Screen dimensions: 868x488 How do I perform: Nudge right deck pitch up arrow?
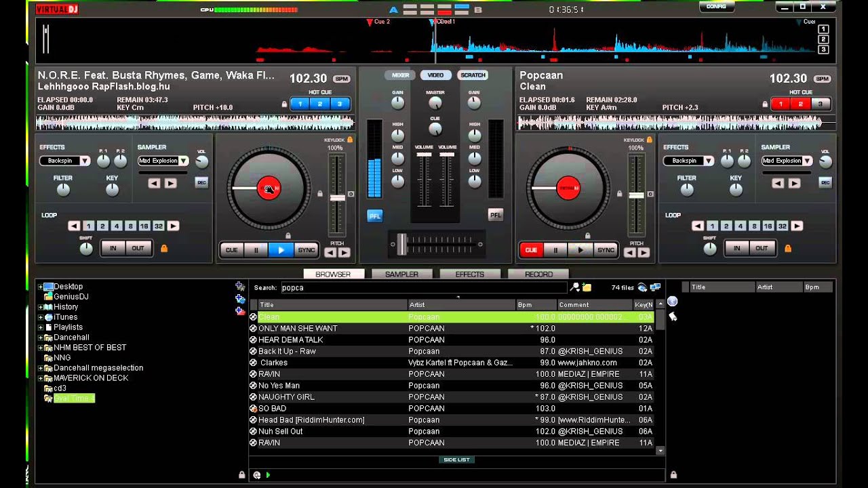click(644, 253)
